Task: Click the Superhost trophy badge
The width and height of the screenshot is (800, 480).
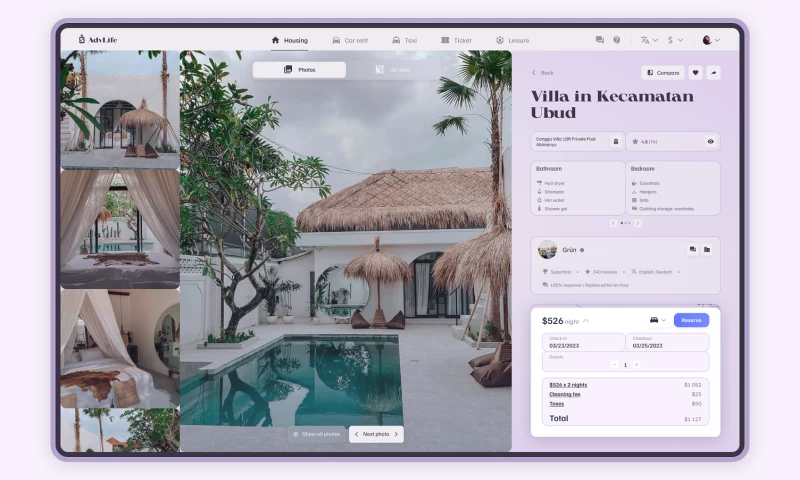Action: [x=557, y=272]
